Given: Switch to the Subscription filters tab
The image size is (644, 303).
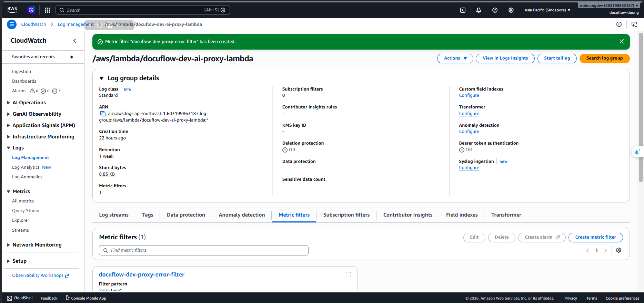Looking at the screenshot, I should tap(346, 215).
